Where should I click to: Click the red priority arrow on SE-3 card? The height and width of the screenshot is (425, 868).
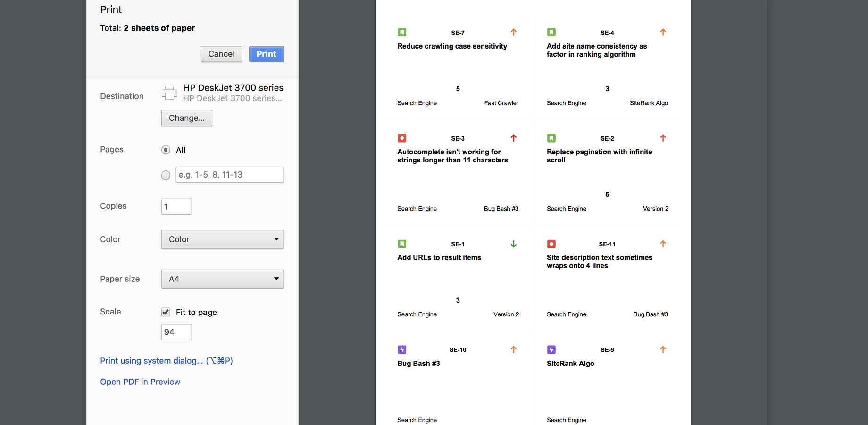tap(514, 138)
